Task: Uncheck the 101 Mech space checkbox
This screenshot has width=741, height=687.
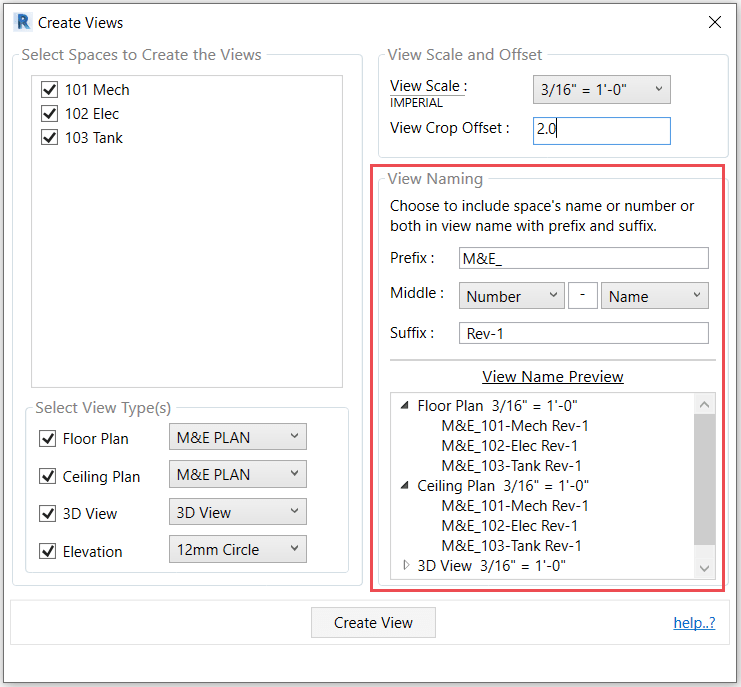Action: 50,90
